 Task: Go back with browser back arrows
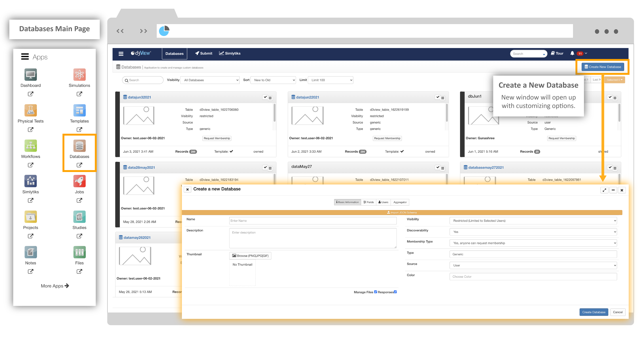pyautogui.click(x=120, y=31)
